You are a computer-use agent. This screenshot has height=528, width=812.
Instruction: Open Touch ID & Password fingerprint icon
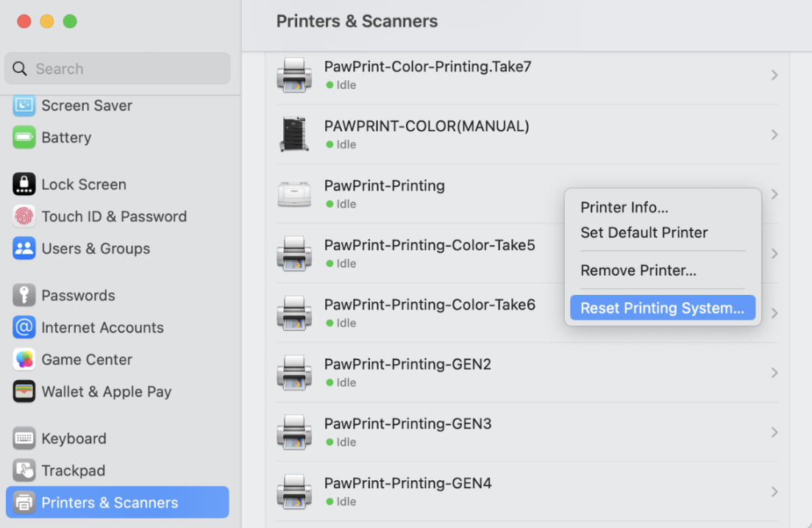coord(24,216)
